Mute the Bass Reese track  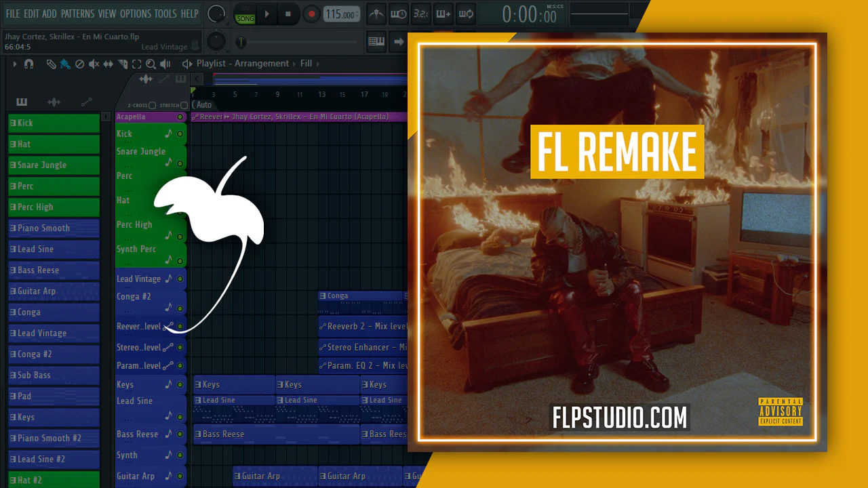pos(180,434)
